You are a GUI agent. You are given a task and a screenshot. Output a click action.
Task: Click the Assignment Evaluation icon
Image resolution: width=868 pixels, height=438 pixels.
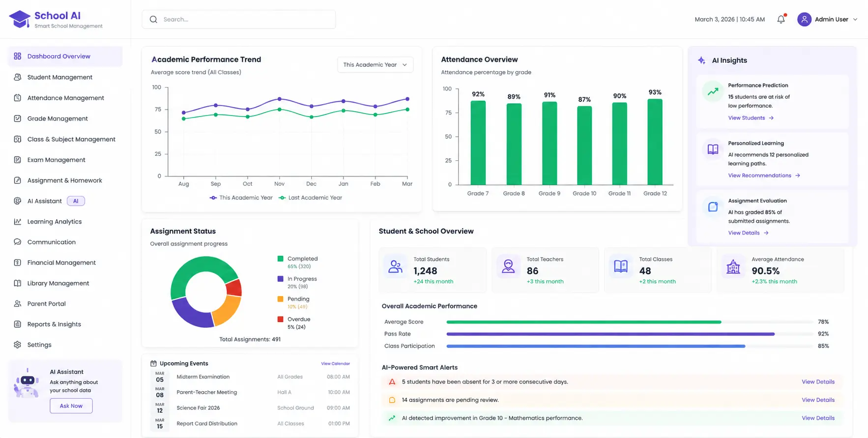713,206
